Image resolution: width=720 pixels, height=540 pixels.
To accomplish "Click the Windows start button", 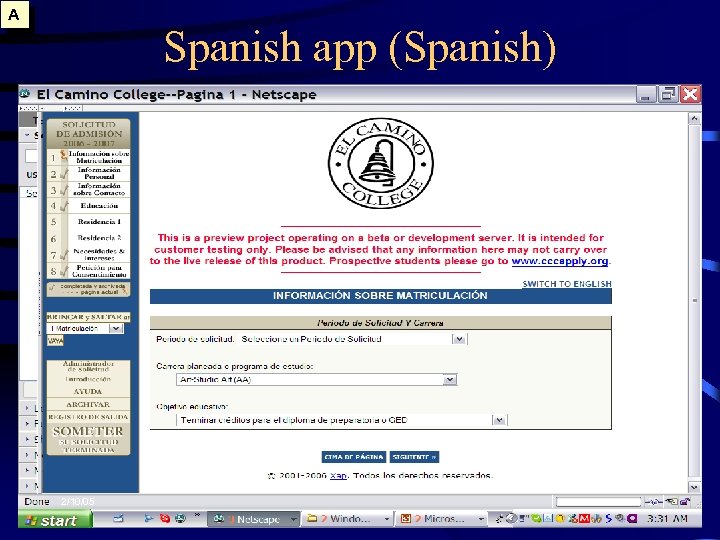I will click(x=55, y=520).
